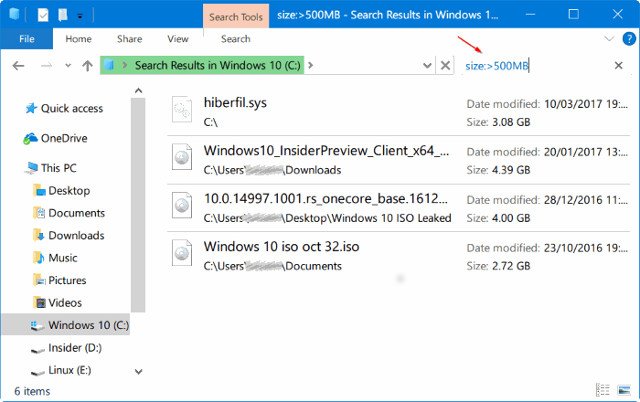Viewport: 640px width, 402px height.
Task: Select Quick access in navigation pane
Action: [72, 108]
